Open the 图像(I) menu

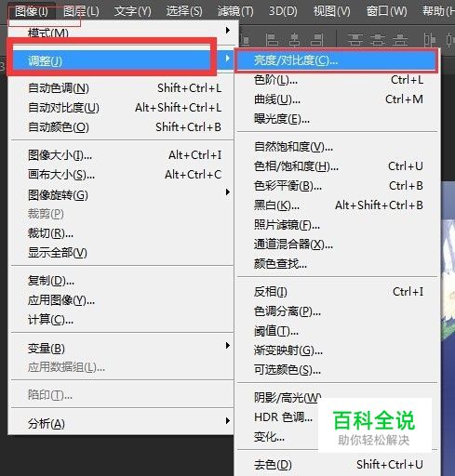(x=32, y=11)
